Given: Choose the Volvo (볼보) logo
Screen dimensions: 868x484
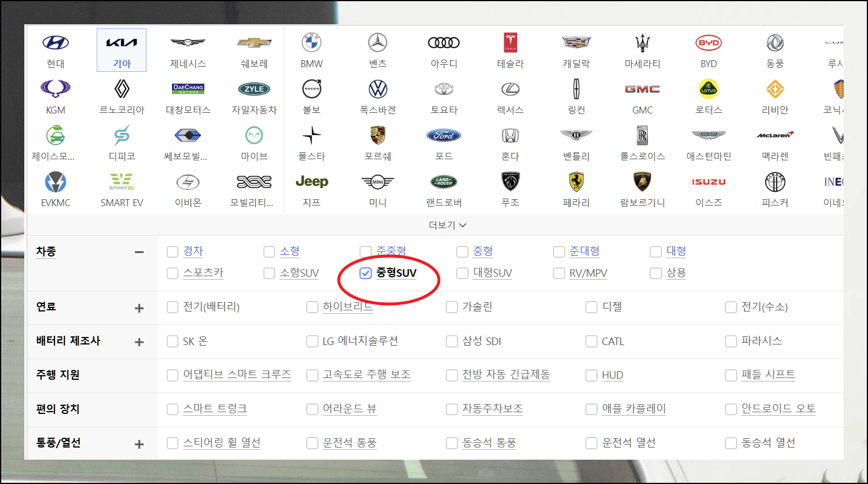Looking at the screenshot, I should tap(312, 89).
